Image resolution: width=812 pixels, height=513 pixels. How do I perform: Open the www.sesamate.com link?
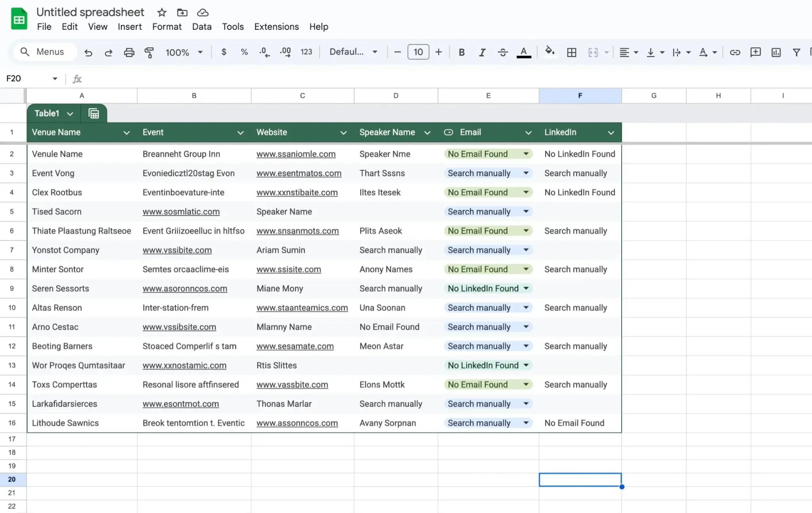295,346
